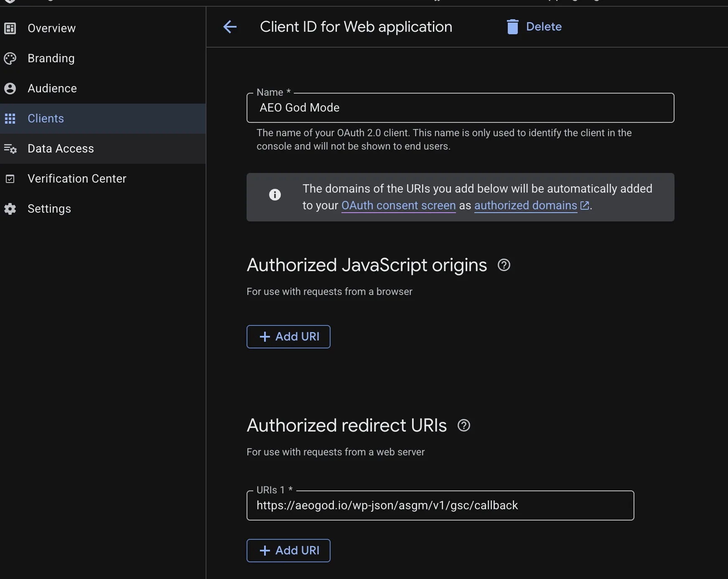
Task: Open the authorized domains link
Action: tap(526, 206)
